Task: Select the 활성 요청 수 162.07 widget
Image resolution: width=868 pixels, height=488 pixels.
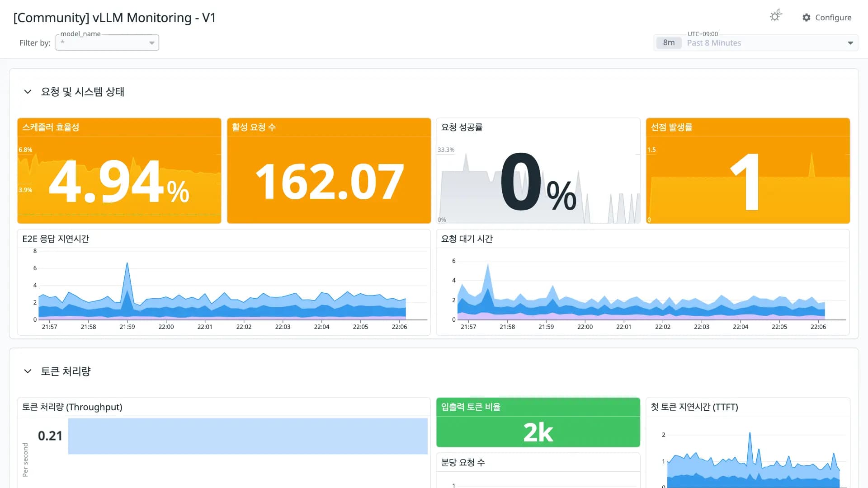Action: tap(329, 171)
